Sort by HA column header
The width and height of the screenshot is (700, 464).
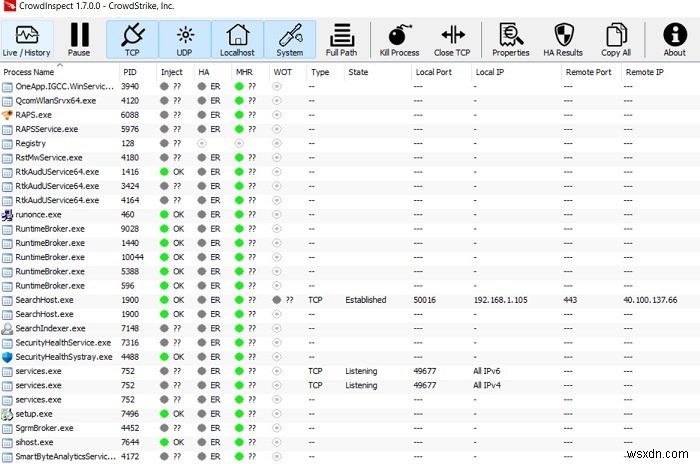point(213,72)
